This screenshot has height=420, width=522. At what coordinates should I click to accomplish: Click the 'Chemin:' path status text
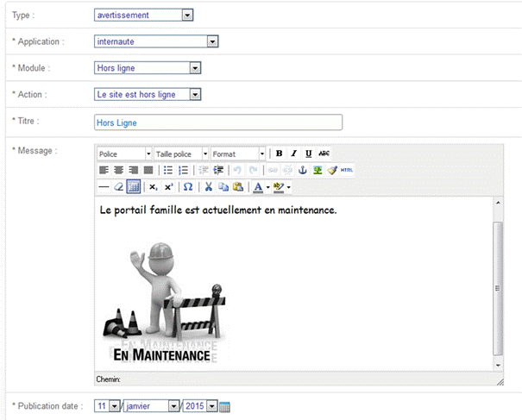[108, 379]
